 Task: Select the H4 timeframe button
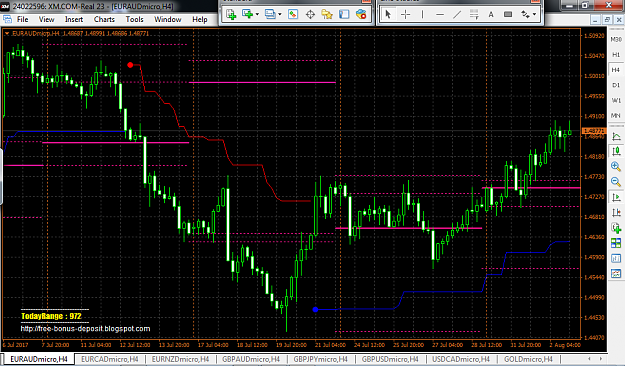616,70
